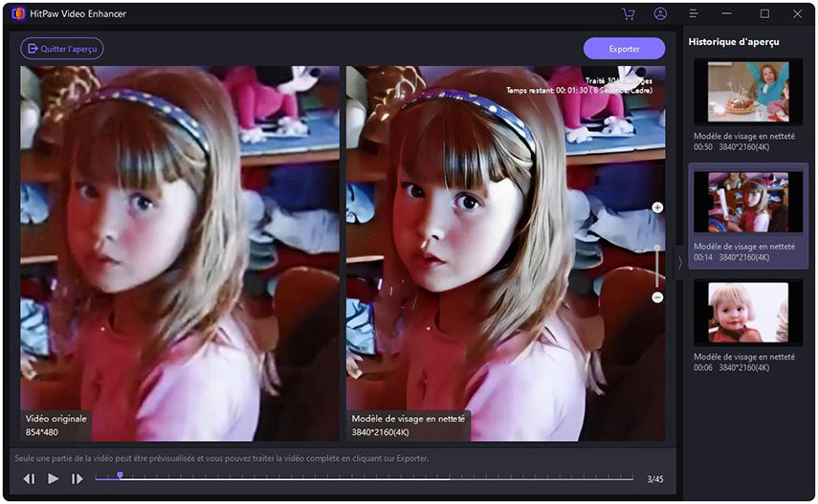Maximize the HitPaw Video Enhancer window
Image resolution: width=818 pixels, height=504 pixels.
[x=764, y=14]
